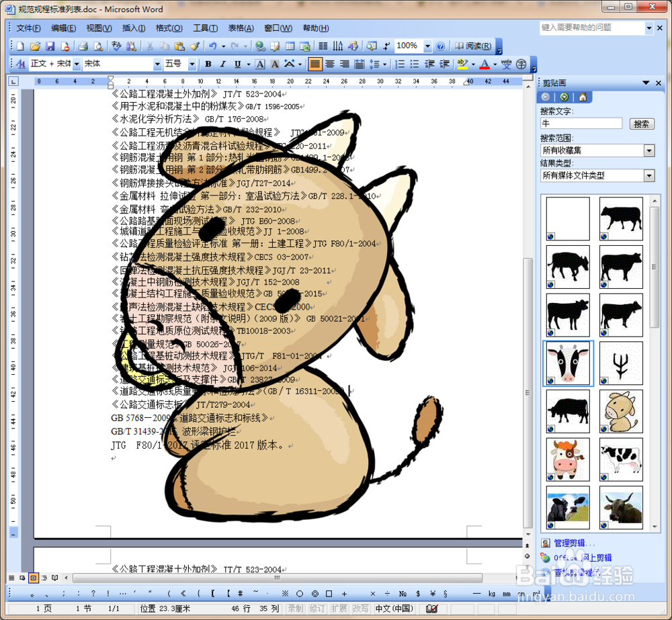Click the clip art search text field
This screenshot has height=620, width=672.
point(581,124)
